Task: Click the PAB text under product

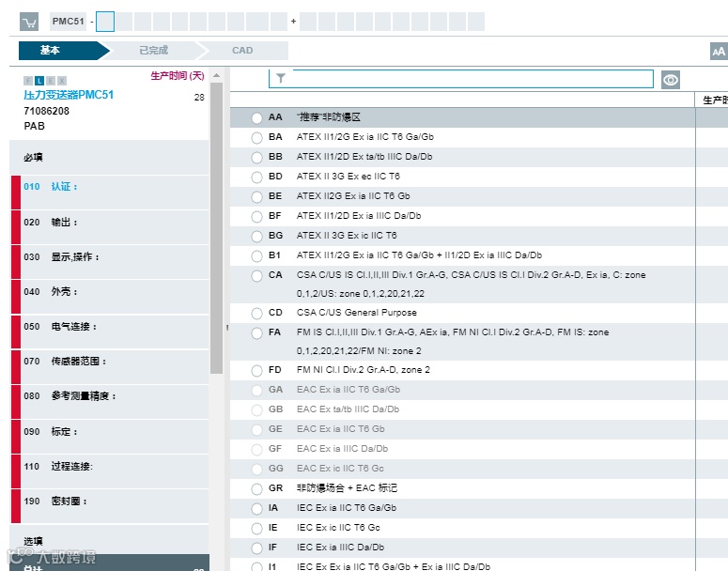Action: (x=35, y=126)
